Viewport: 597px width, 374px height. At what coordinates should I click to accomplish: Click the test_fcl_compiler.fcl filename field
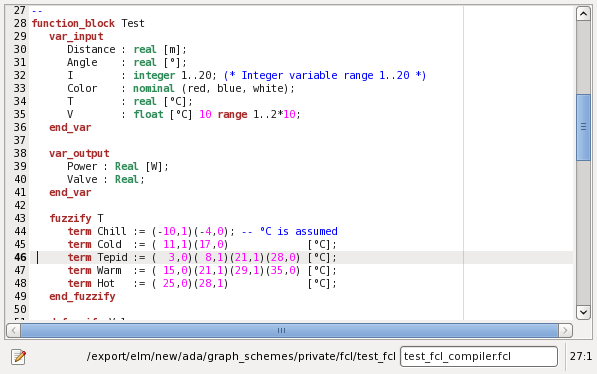(x=479, y=356)
